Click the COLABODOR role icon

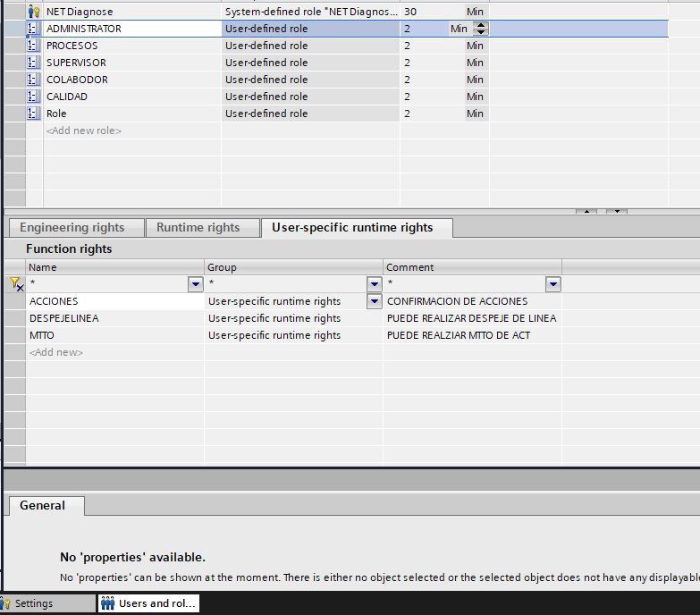34,80
